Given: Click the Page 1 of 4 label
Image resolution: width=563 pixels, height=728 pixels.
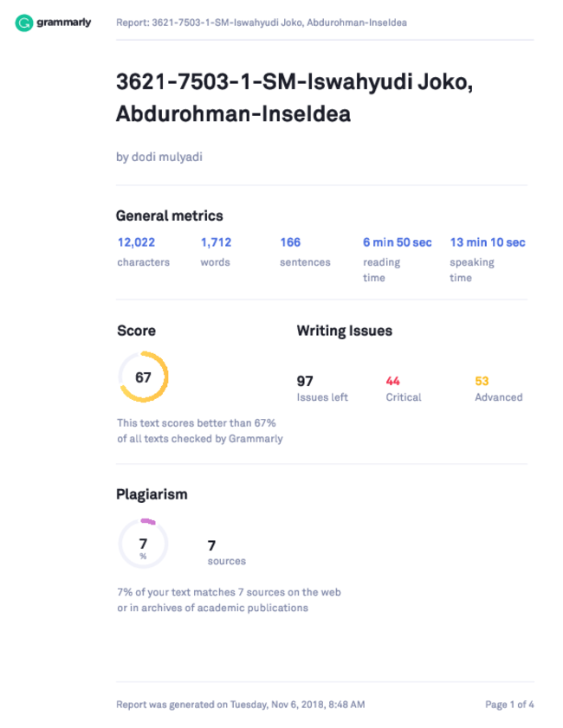Looking at the screenshot, I should point(509,705).
